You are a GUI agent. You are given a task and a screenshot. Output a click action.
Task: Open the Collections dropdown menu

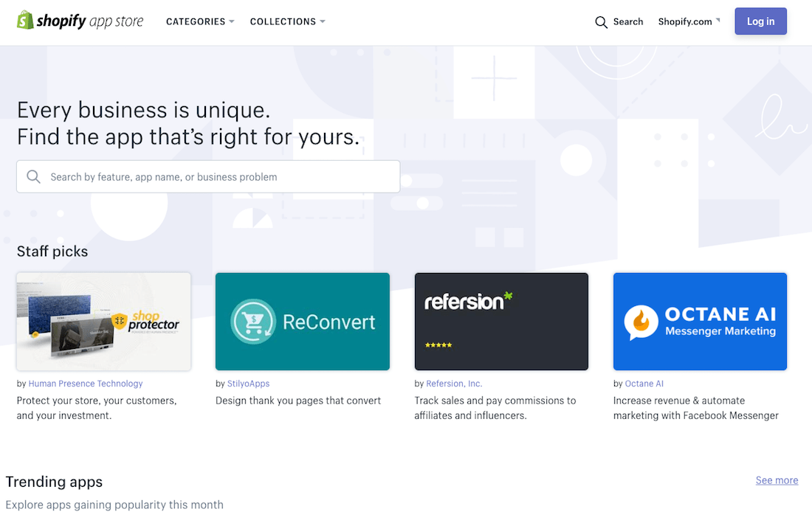[x=287, y=21]
